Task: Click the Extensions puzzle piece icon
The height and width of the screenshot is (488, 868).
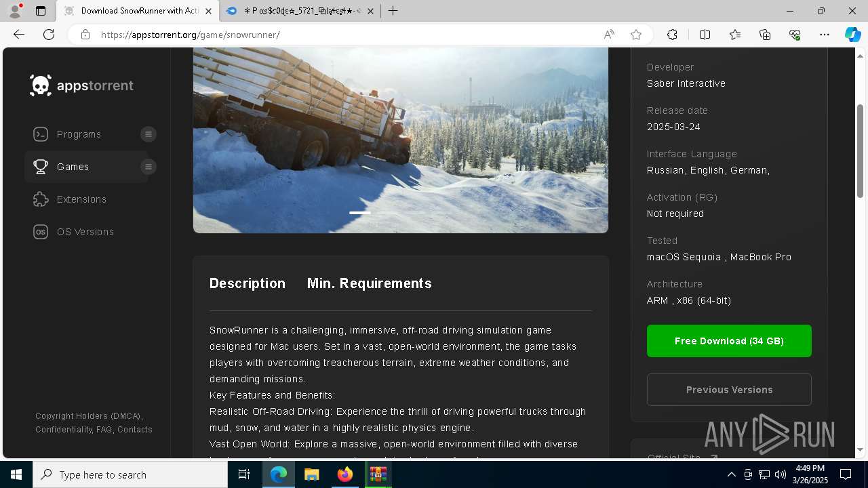Action: click(x=41, y=199)
